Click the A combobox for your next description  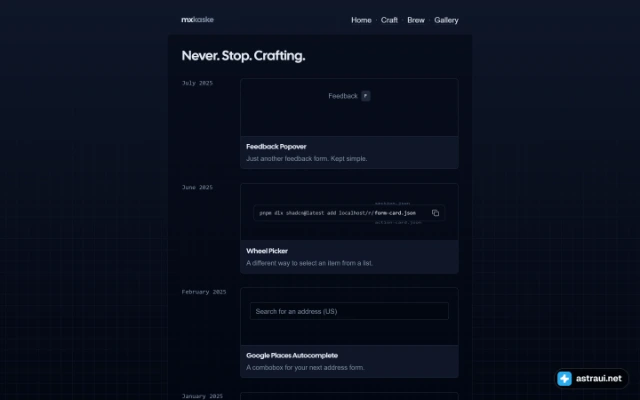point(305,368)
